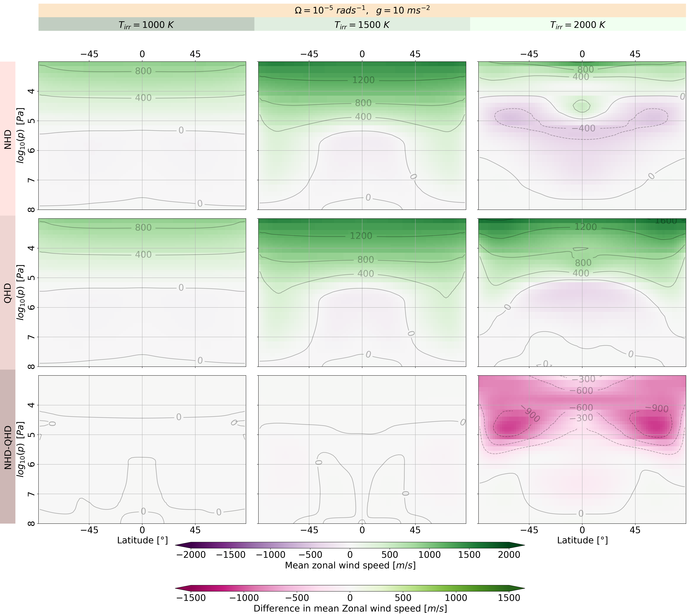Click the 1600 contour label in the QHD 2000 K panel
Screen dimensions: 700x616
[666, 221]
